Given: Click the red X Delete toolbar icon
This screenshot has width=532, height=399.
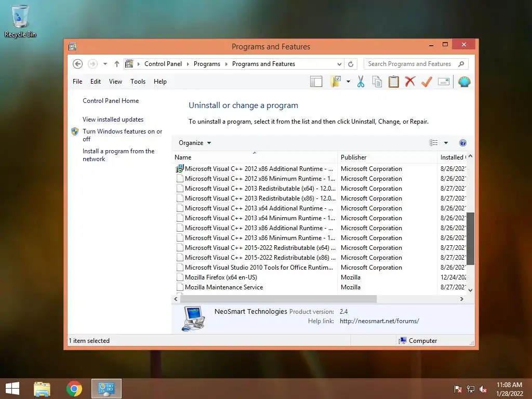Looking at the screenshot, I should click(x=410, y=82).
